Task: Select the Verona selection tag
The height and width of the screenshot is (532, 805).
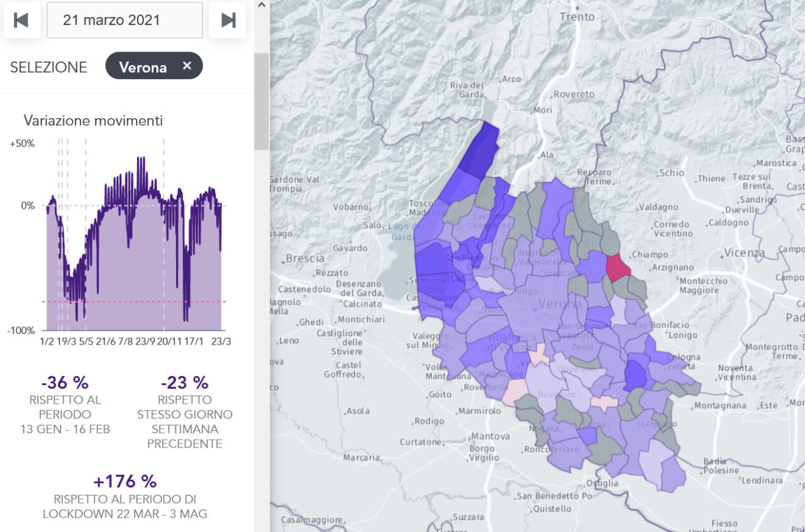Action: click(x=143, y=67)
